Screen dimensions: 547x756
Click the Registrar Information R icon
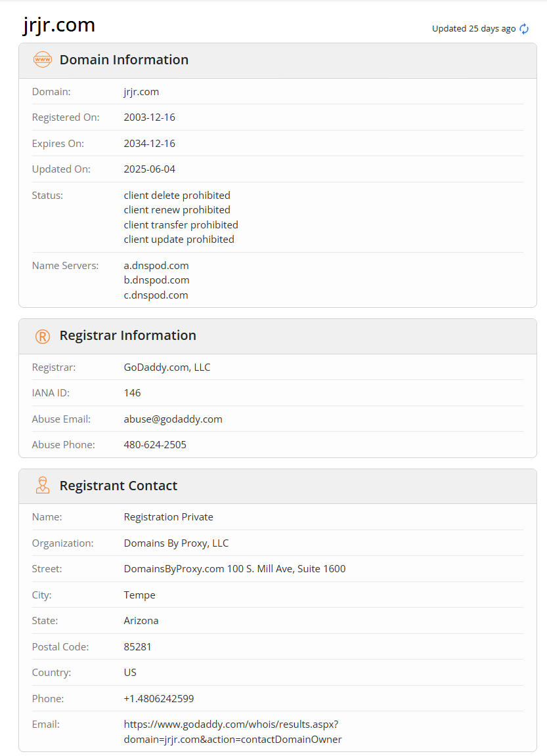[x=42, y=336]
